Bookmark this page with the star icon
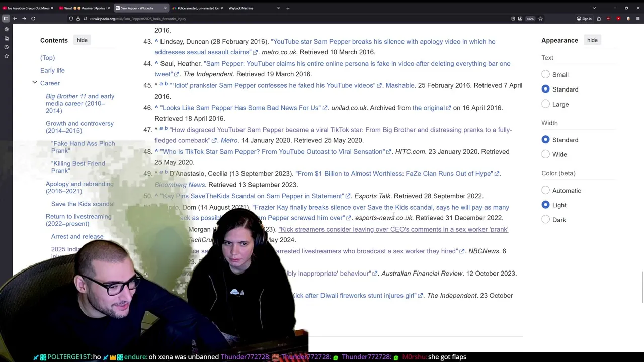The width and height of the screenshot is (644, 362). [x=540, y=19]
